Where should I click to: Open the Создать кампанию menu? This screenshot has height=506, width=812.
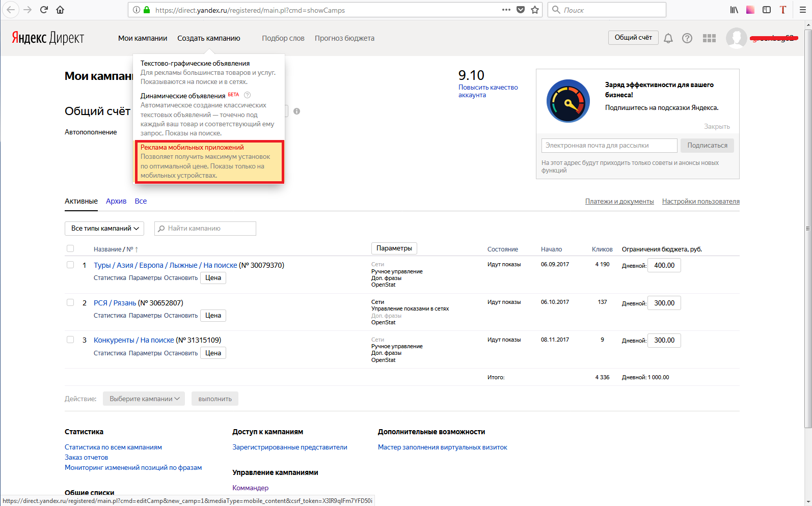209,38
